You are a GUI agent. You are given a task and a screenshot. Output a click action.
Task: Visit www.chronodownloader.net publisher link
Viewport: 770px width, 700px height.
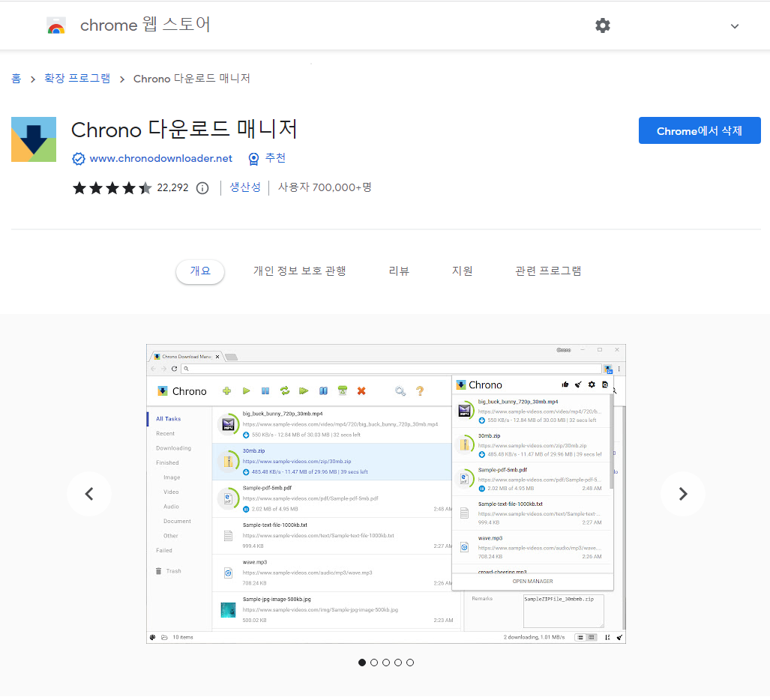160,159
